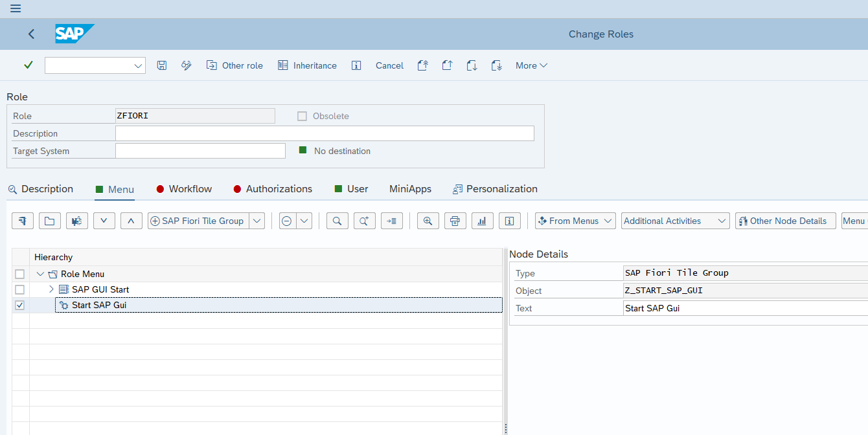Click the Inheritance button
The image size is (868, 435).
(307, 65)
